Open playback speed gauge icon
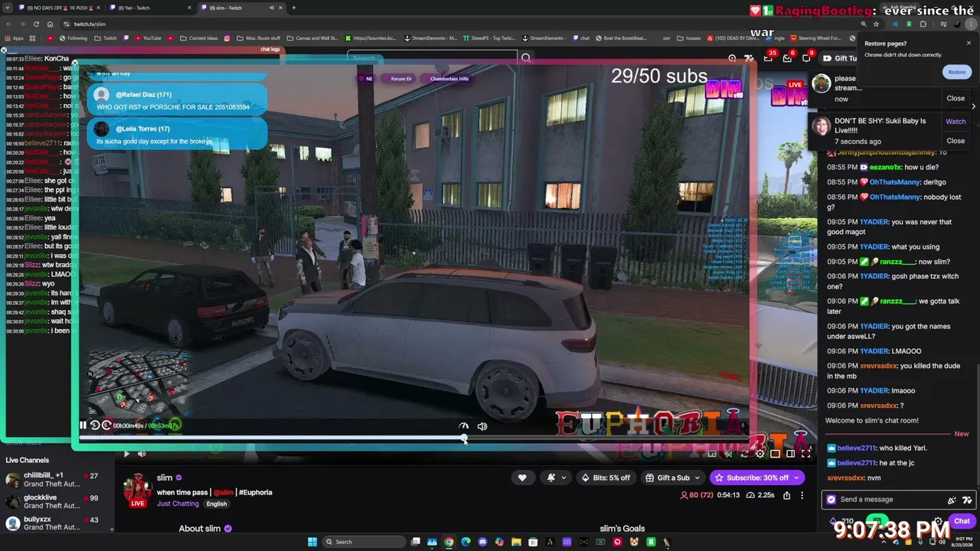980x551 pixels. coord(463,426)
